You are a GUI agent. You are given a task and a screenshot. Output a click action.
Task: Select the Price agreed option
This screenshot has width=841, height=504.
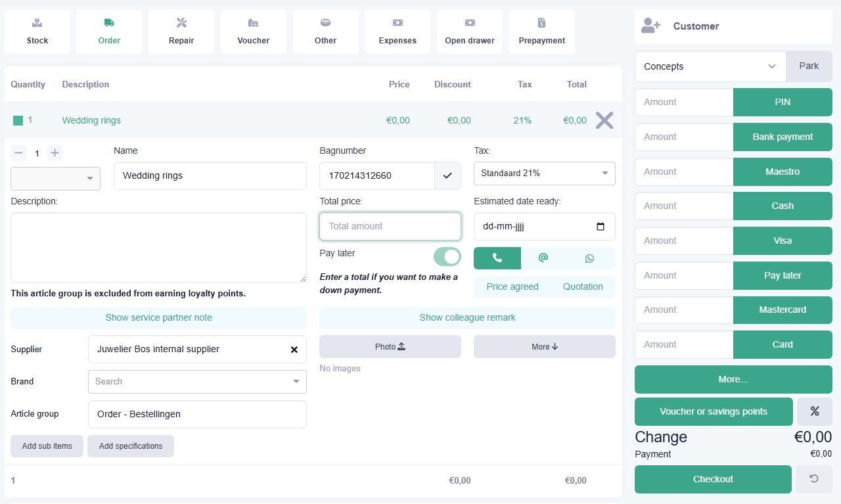512,286
